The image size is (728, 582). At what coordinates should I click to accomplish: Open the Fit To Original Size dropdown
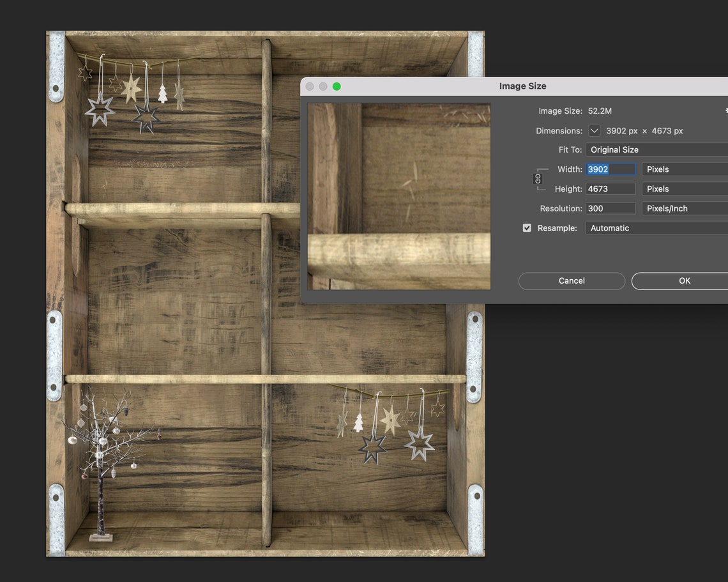657,149
